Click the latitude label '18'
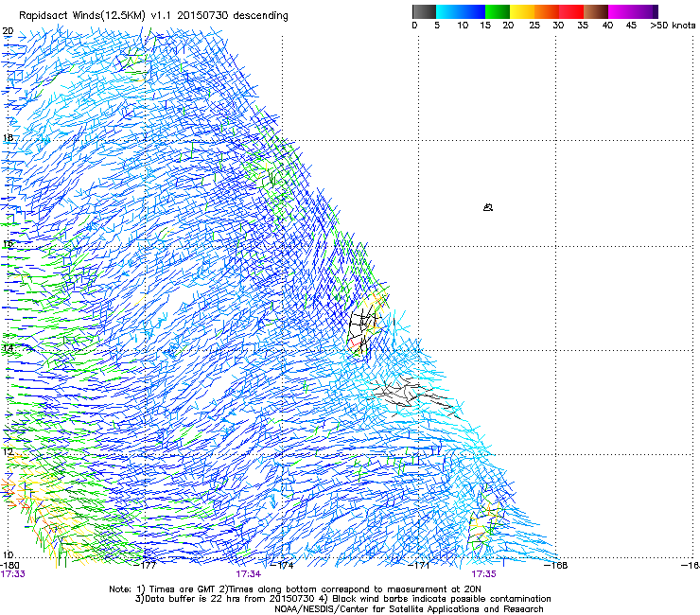 point(8,137)
